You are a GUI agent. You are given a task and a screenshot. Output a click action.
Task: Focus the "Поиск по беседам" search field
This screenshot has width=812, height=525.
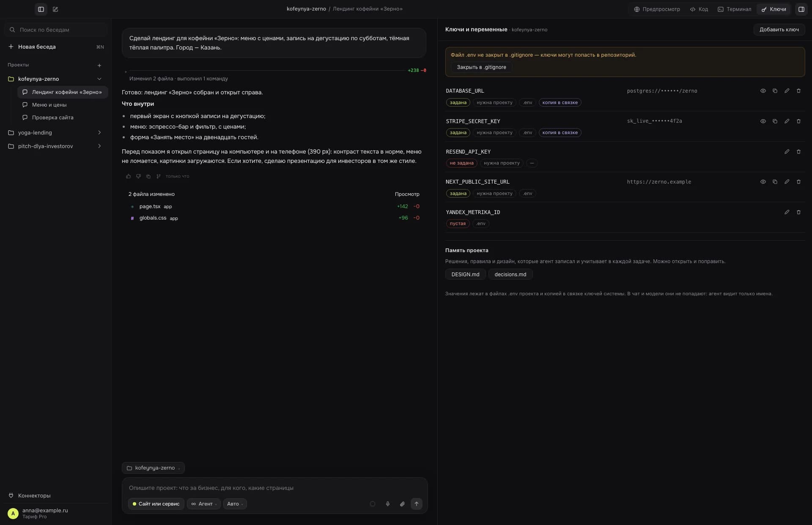(56, 30)
